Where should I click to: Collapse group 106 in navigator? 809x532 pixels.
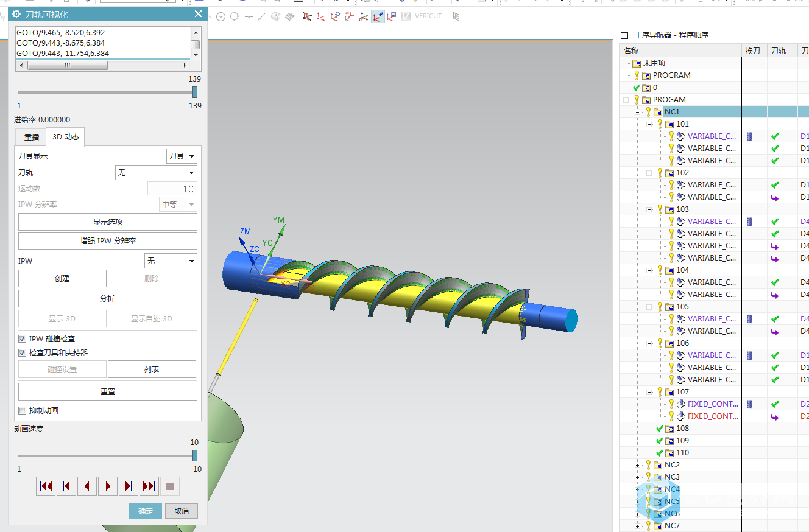pyautogui.click(x=649, y=343)
